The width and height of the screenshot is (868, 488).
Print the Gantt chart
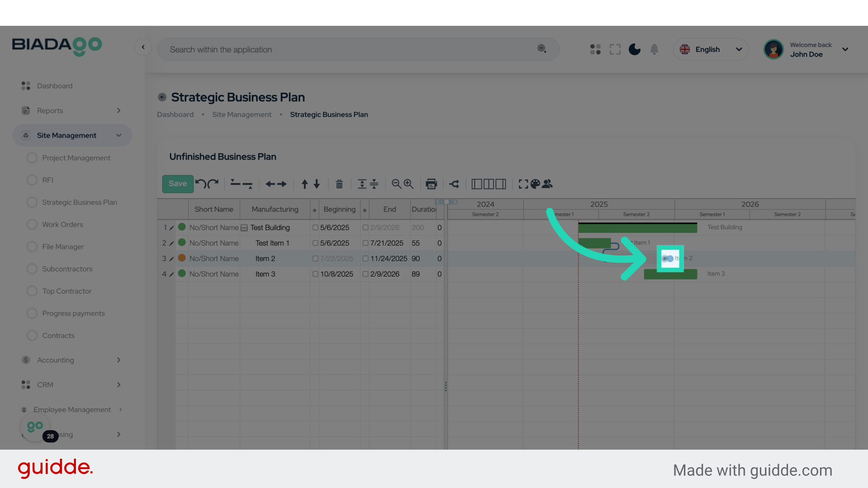431,184
